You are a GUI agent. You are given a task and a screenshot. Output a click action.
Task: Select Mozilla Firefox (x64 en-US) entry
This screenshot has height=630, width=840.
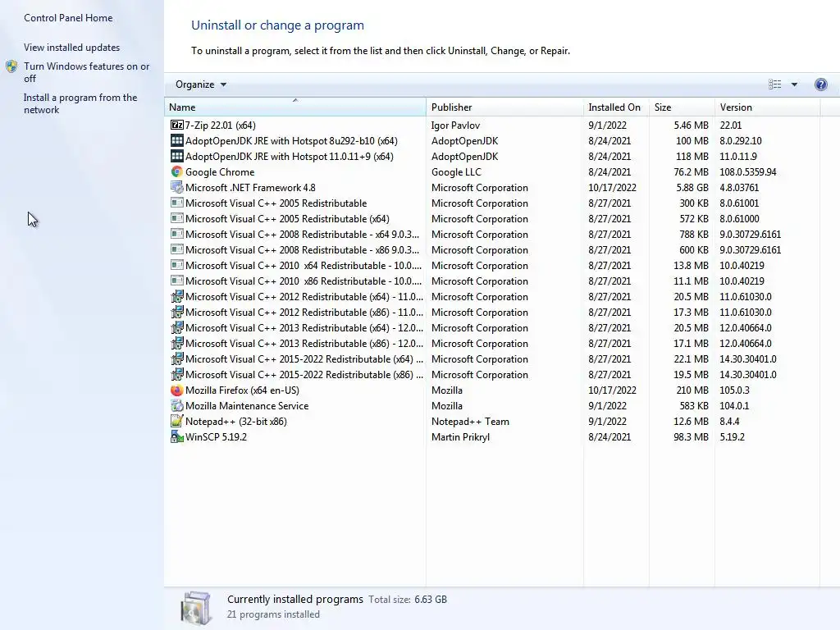pos(242,390)
